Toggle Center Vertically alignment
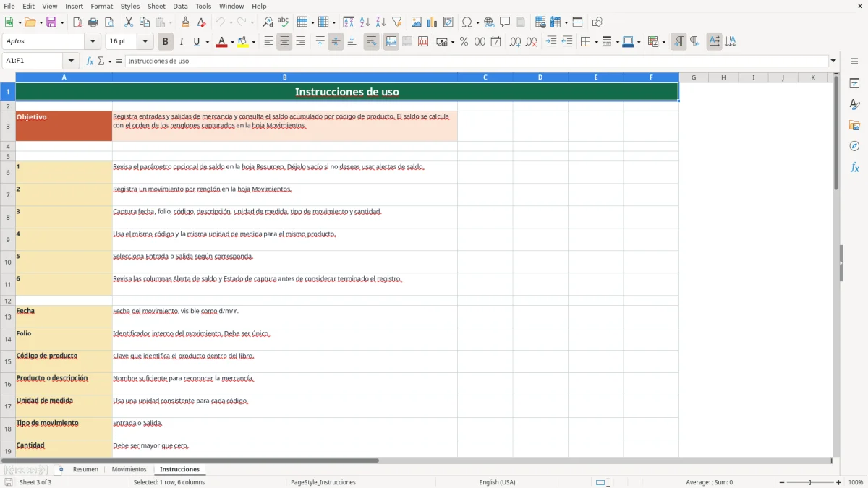This screenshot has height=488, width=868. pos(336,42)
